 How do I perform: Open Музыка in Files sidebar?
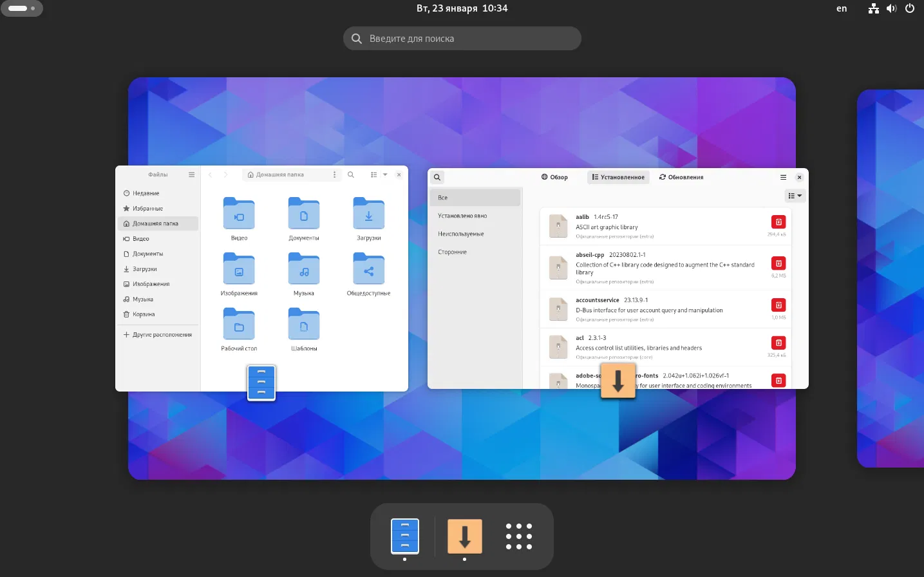[158, 299]
